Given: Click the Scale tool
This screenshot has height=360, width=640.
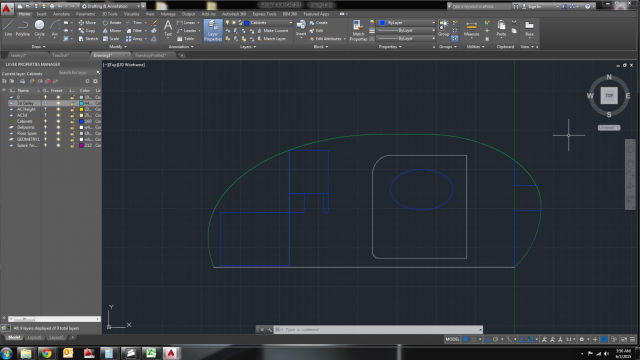Looking at the screenshot, I should pyautogui.click(x=111, y=39).
